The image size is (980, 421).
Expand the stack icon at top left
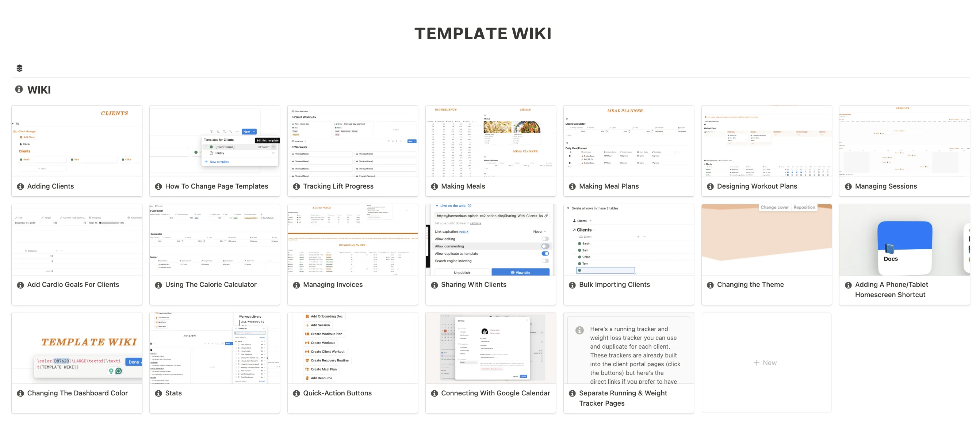click(x=18, y=67)
